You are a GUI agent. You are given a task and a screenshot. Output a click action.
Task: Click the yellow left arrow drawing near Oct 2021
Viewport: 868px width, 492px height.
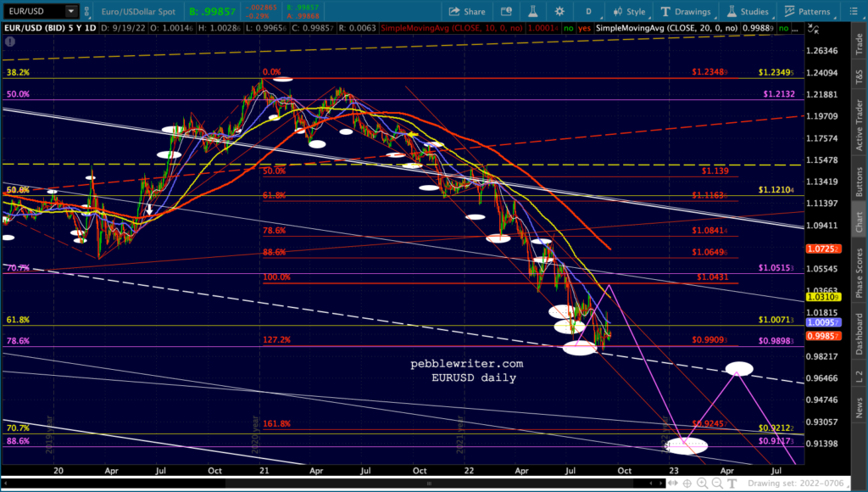(x=413, y=135)
